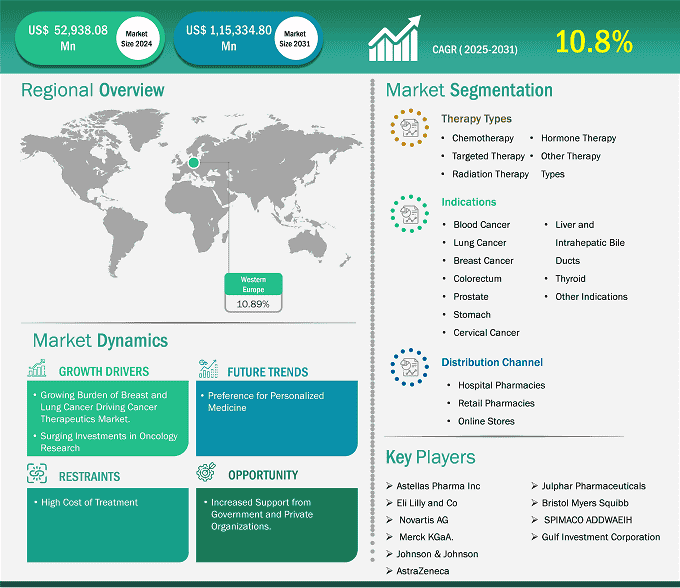Click the RESTRAINTS header
This screenshot has width=680, height=588.
point(89,477)
